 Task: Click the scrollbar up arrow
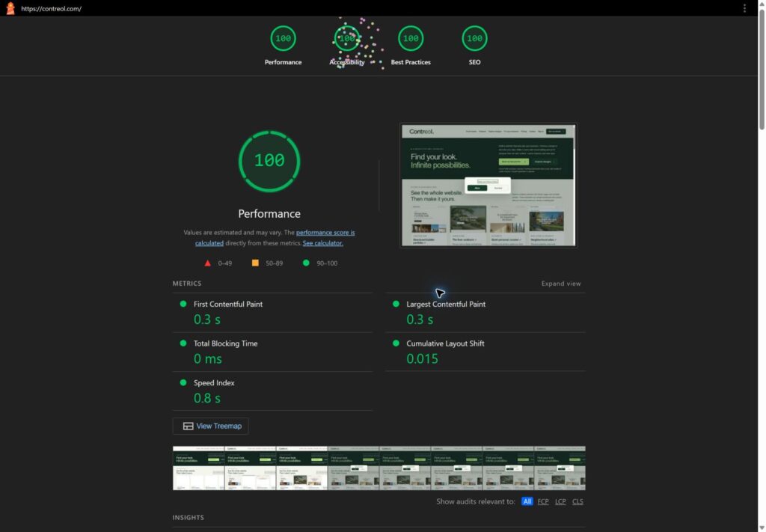click(x=761, y=4)
